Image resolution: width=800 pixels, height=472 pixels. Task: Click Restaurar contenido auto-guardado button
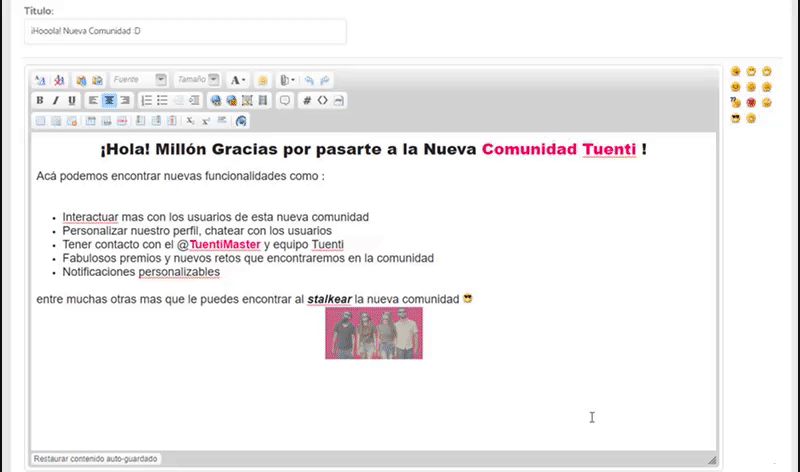coord(95,459)
